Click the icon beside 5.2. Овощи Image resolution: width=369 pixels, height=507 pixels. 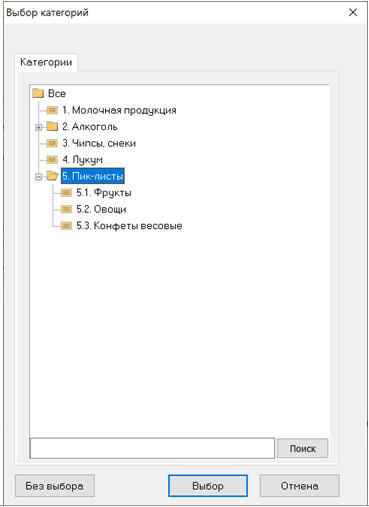pyautogui.click(x=67, y=209)
